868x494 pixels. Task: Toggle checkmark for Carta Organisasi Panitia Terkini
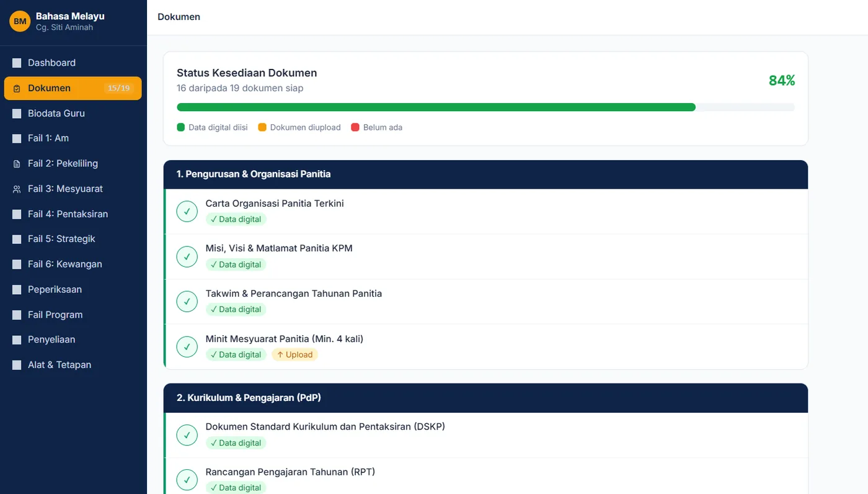pyautogui.click(x=187, y=211)
